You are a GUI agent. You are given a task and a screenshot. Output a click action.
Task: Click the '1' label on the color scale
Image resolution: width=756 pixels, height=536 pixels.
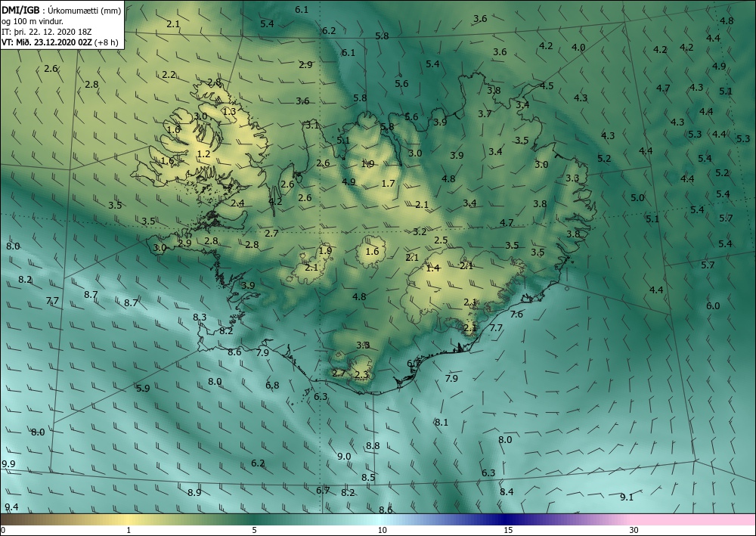(x=129, y=530)
